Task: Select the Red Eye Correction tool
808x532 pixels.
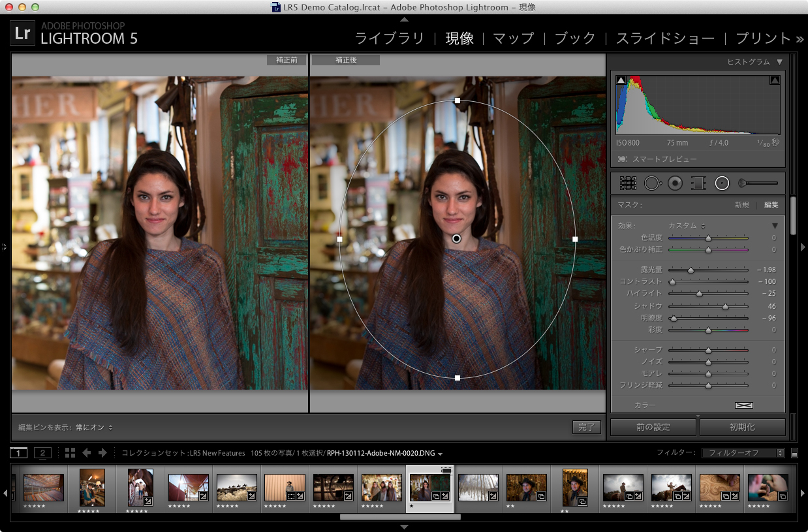Action: point(675,183)
